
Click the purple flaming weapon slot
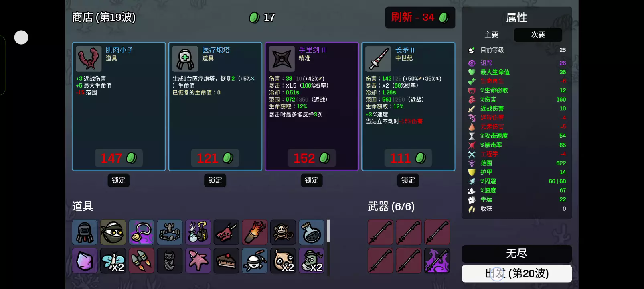point(437,261)
